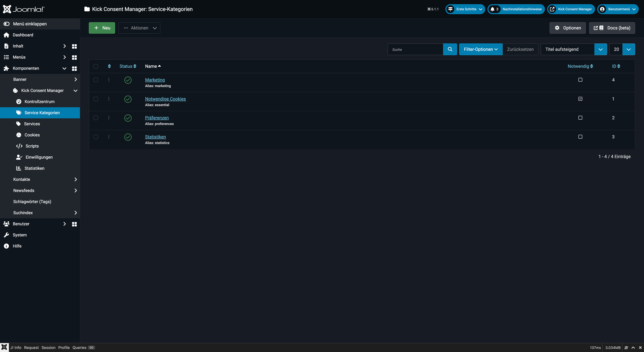644x352 pixels.
Task: Open list limit 20 dropdown
Action: [622, 49]
